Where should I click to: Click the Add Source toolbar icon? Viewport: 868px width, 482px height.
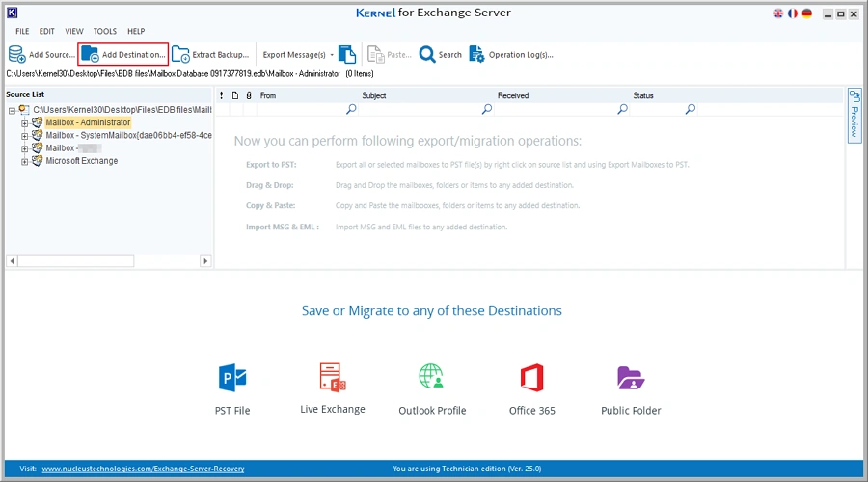coord(17,54)
